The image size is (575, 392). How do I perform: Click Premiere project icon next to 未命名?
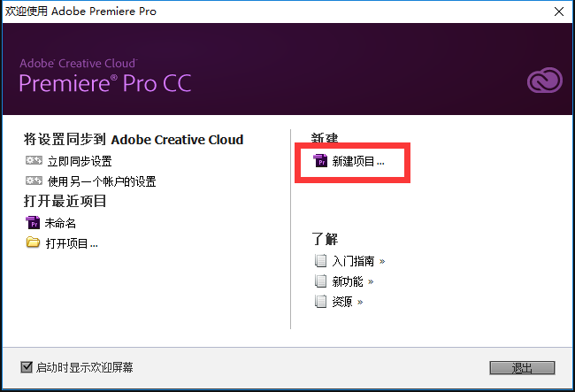pos(33,222)
